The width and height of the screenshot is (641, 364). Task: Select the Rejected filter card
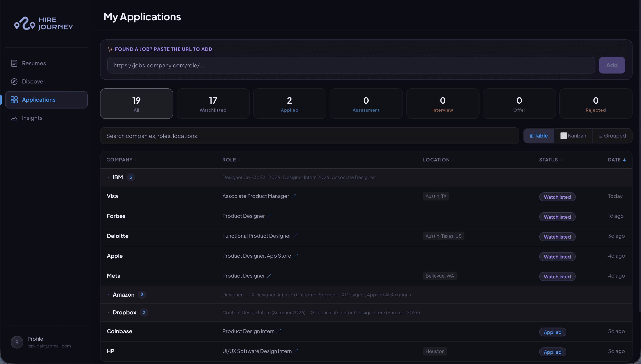coord(595,103)
